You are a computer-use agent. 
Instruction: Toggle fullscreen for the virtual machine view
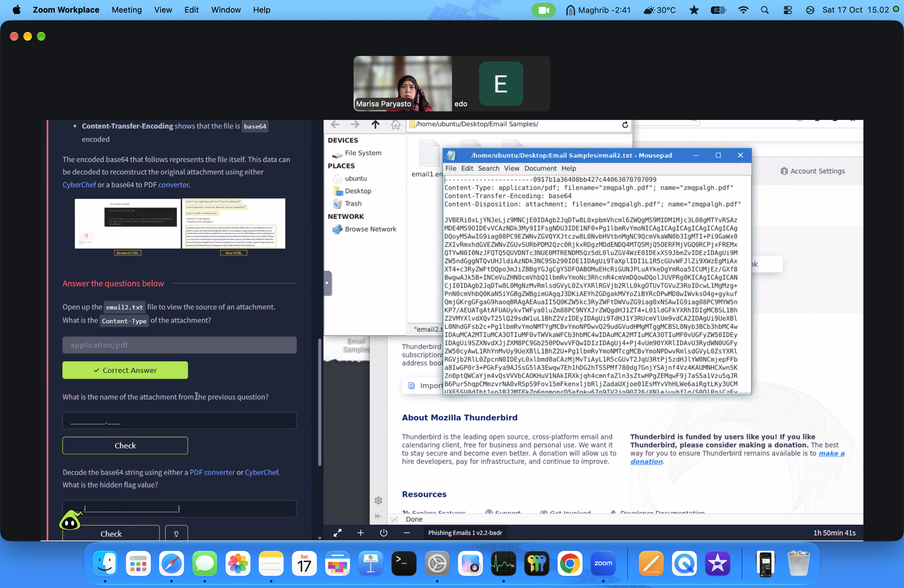click(337, 533)
